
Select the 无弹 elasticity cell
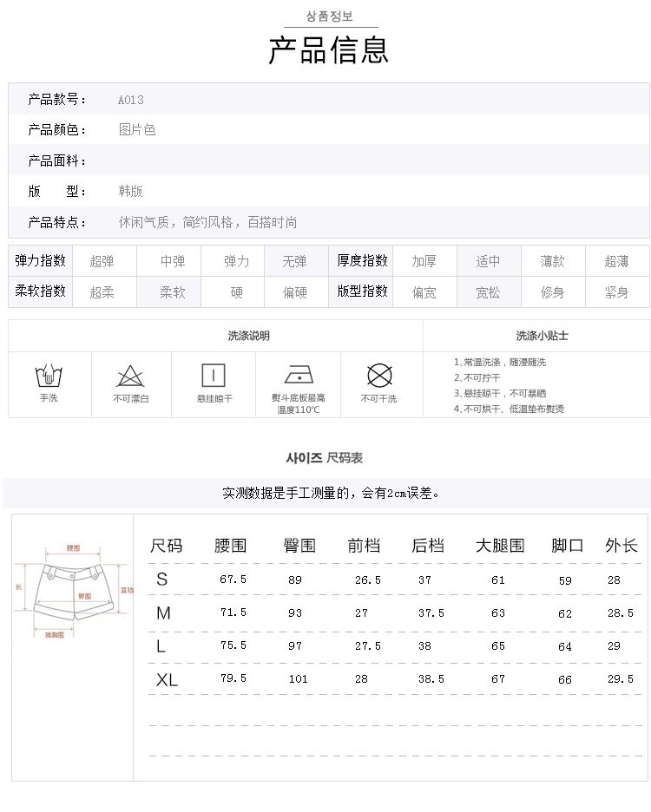[297, 261]
